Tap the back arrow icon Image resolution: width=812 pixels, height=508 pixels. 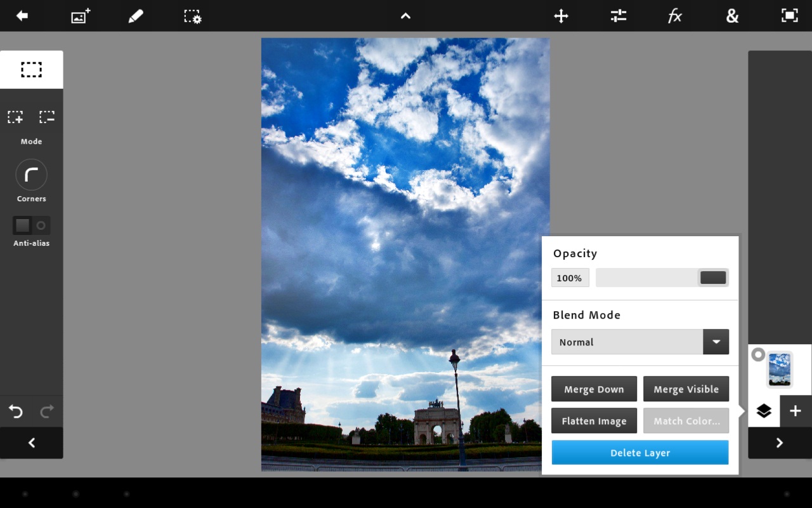(x=22, y=16)
